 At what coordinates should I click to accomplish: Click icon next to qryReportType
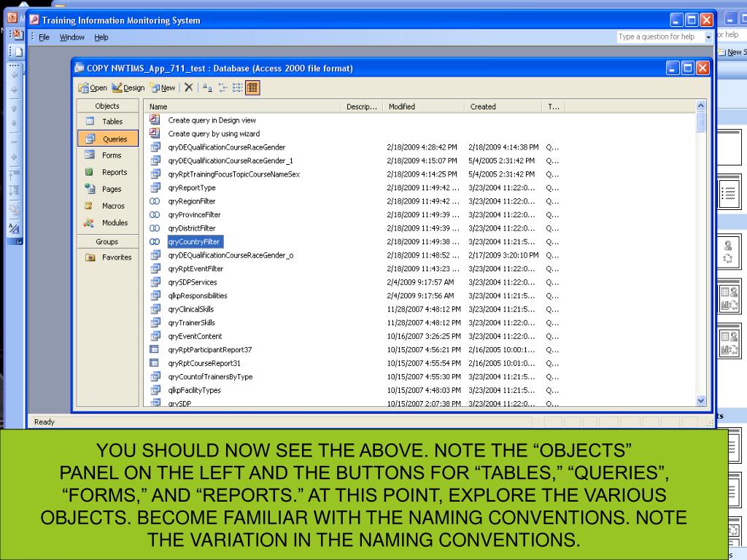click(155, 187)
